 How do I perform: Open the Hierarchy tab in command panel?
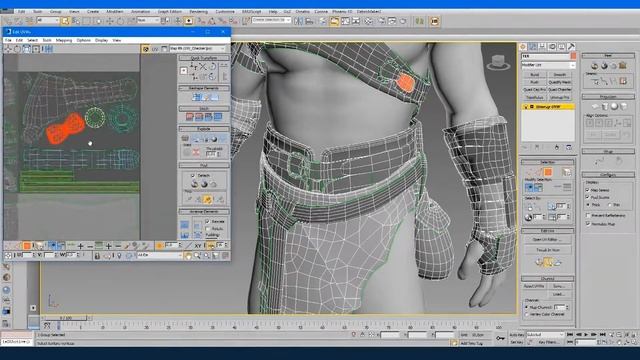542,47
